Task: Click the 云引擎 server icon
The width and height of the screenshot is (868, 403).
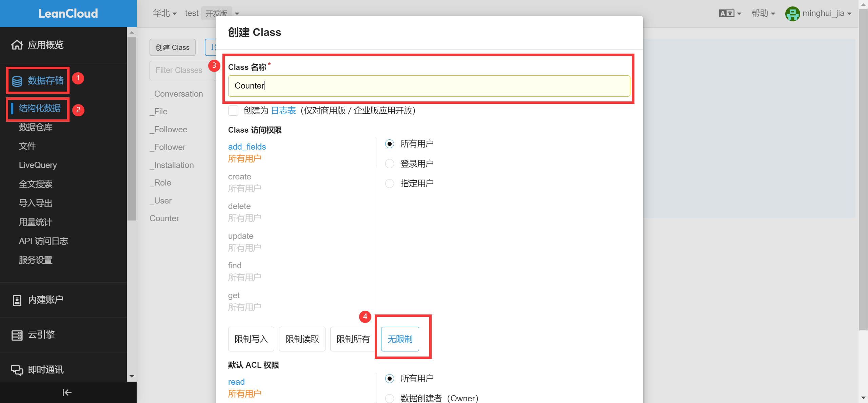Action: pyautogui.click(x=17, y=335)
